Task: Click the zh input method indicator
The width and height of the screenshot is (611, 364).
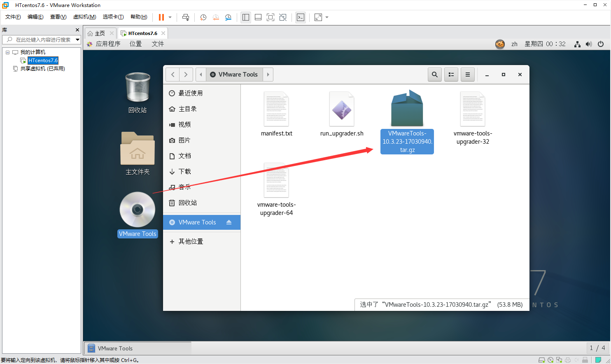Action: (514, 44)
